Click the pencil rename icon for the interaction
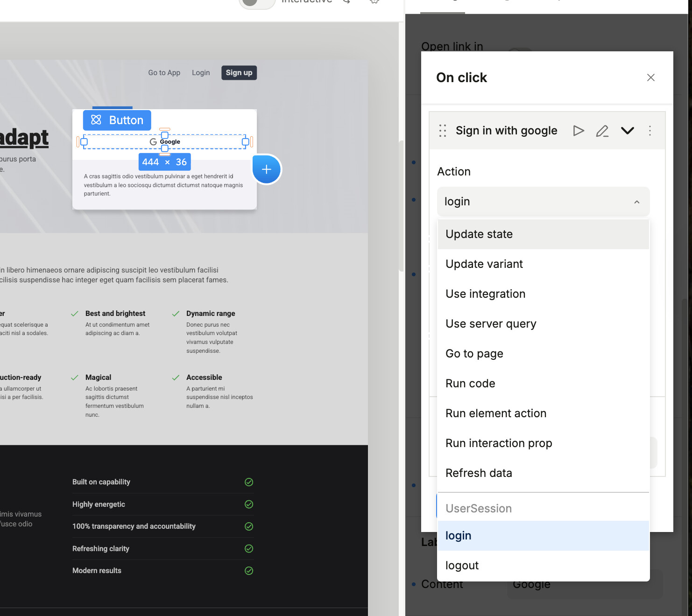 point(602,131)
